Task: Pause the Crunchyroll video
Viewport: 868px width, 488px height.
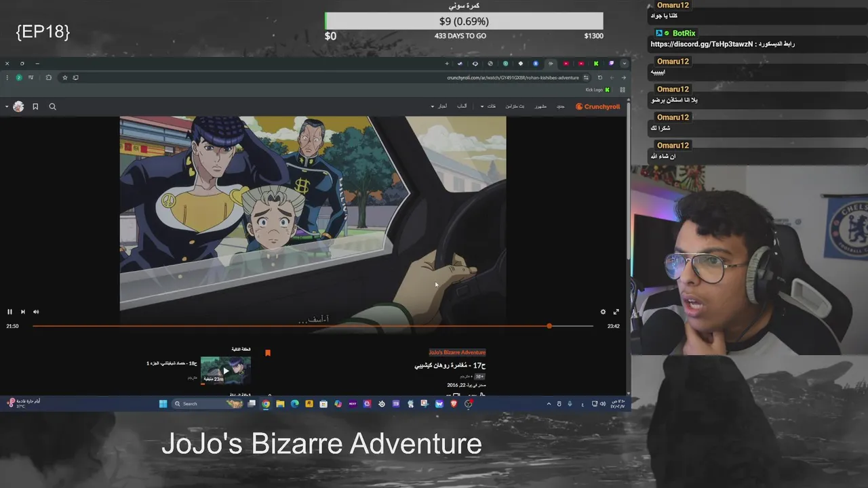Action: click(9, 312)
